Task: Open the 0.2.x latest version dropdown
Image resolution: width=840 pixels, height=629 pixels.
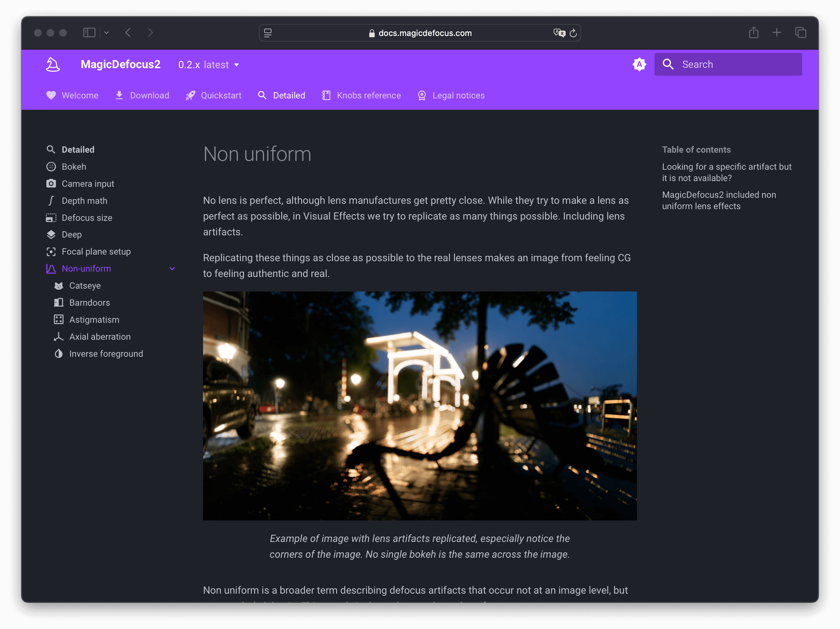Action: 208,65
